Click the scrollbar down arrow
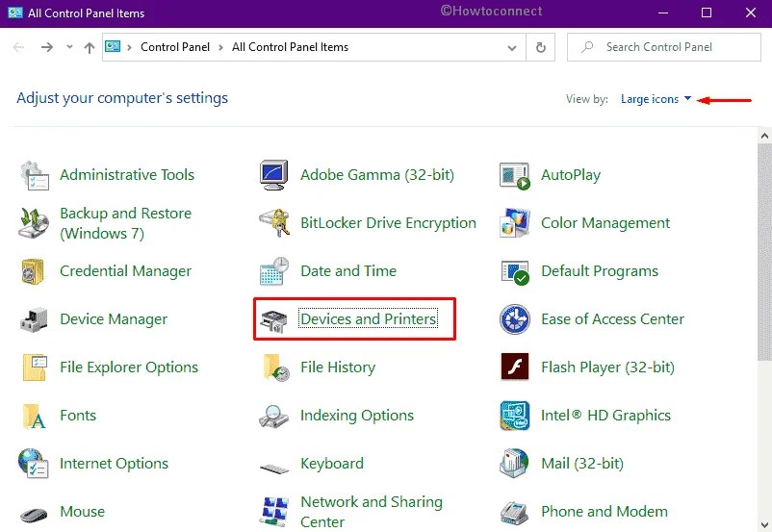 tap(764, 524)
